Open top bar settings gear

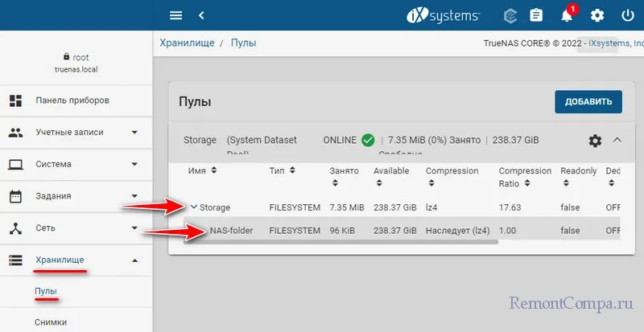[597, 15]
